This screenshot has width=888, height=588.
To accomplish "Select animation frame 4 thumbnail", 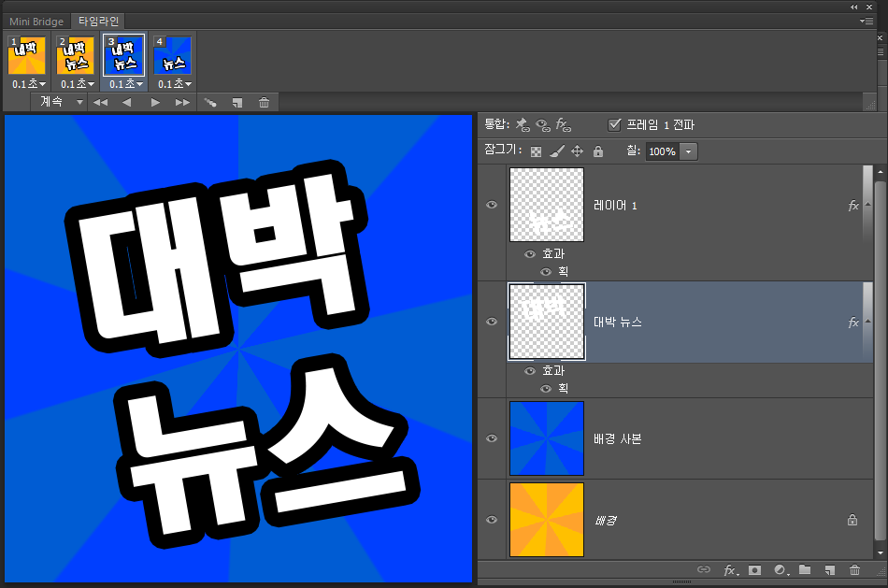I will (x=173, y=55).
